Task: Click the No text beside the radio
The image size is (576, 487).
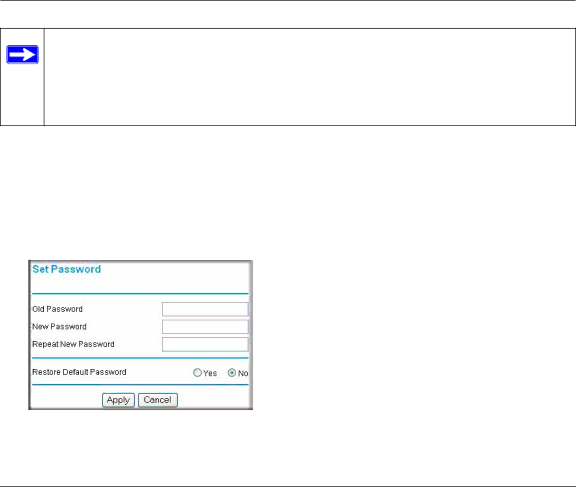Action: point(243,373)
